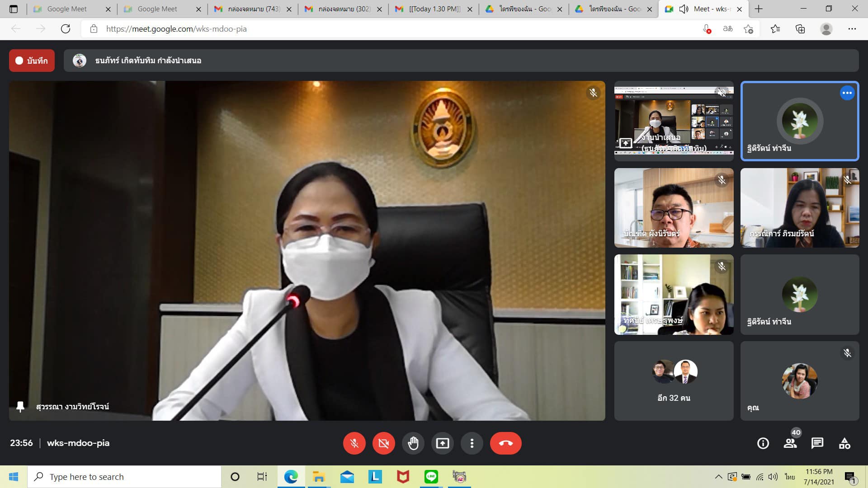Click the Present now screen-share icon
This screenshot has height=488, width=868.
tap(442, 443)
